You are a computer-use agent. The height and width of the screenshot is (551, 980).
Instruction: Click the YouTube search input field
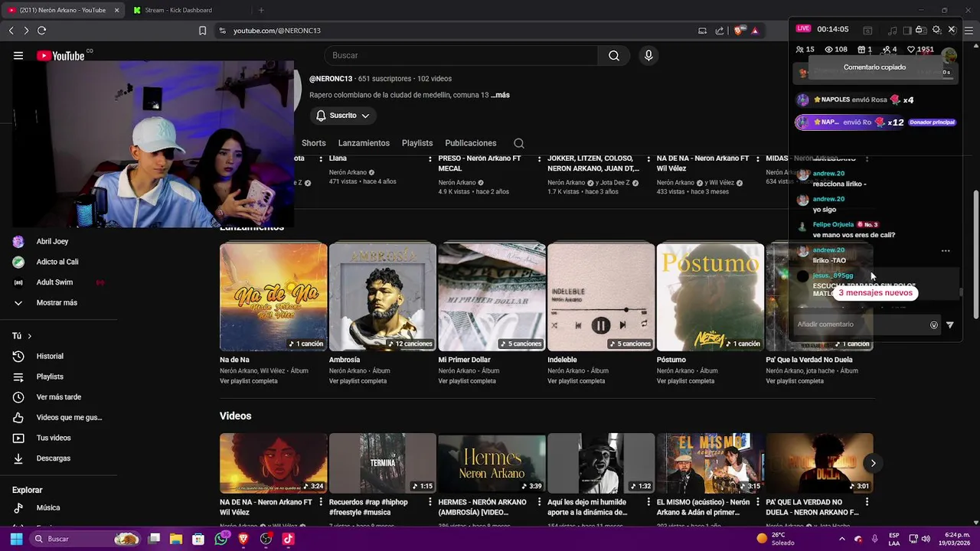point(461,55)
